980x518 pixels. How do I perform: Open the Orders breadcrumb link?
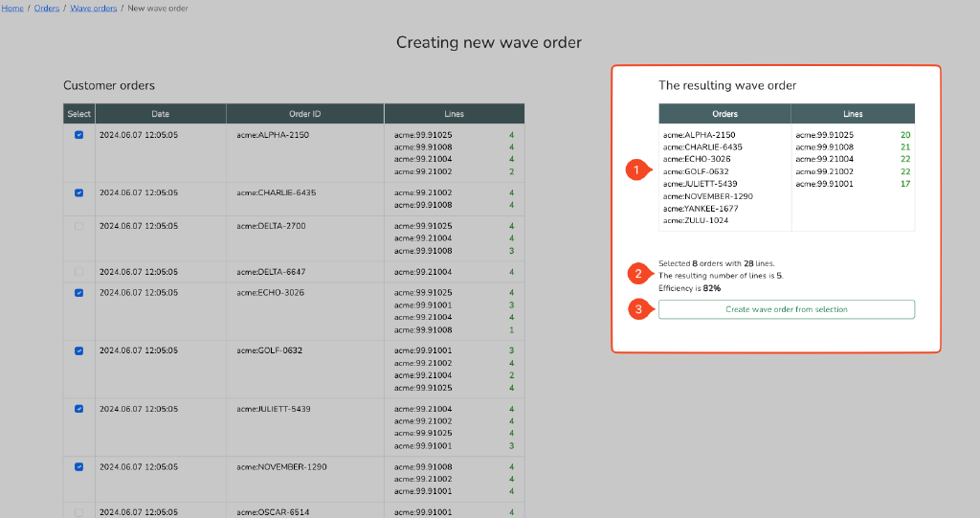tap(47, 9)
